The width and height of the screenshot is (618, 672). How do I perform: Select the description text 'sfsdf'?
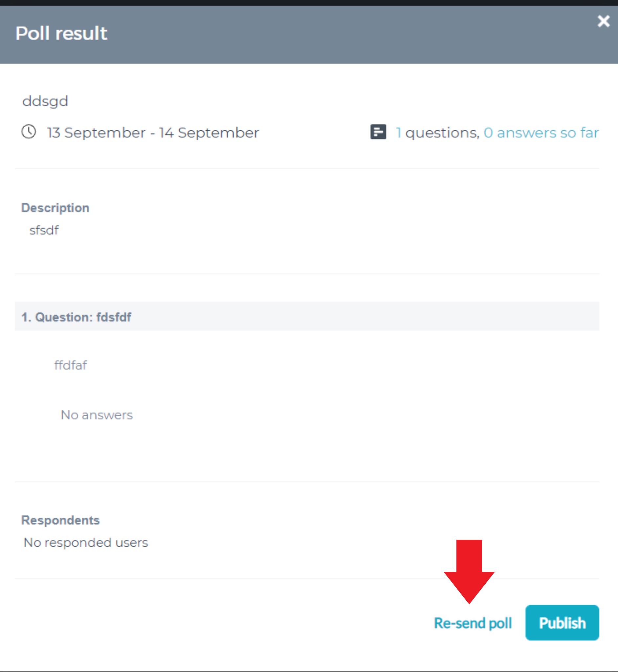(x=44, y=230)
